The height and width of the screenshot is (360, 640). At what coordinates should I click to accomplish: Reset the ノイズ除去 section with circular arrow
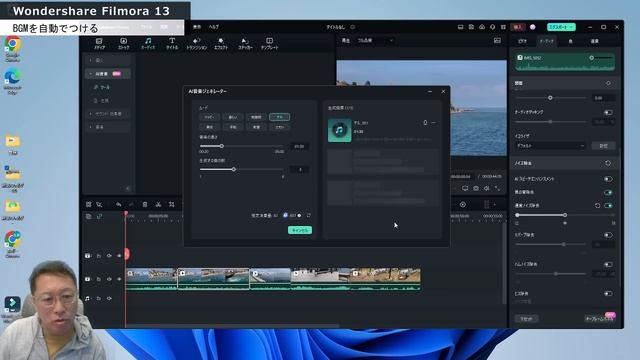coord(608,163)
